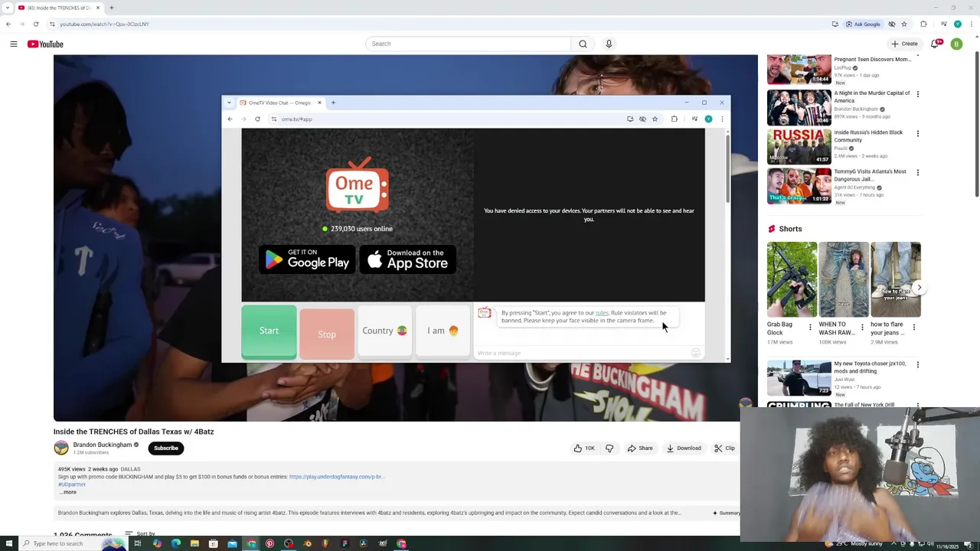
Task: Start voice search with the microphone
Action: tap(609, 44)
